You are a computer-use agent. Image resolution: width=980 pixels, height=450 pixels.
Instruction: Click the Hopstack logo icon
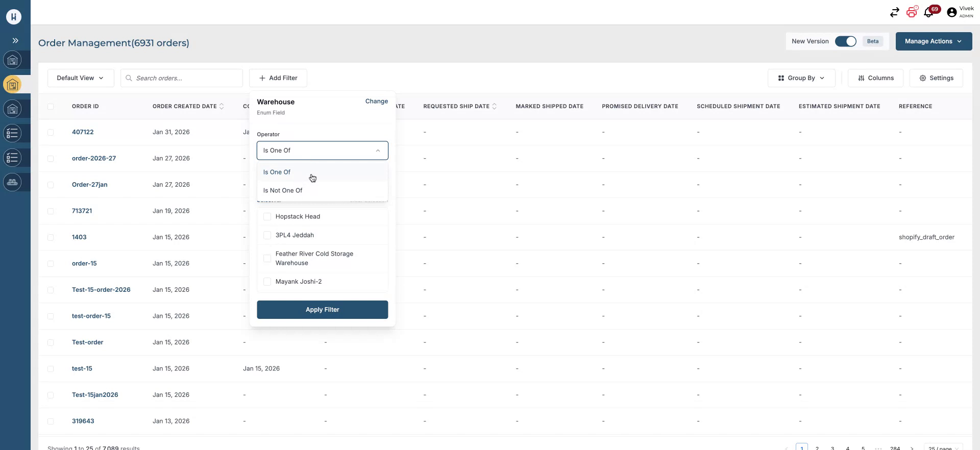click(14, 16)
